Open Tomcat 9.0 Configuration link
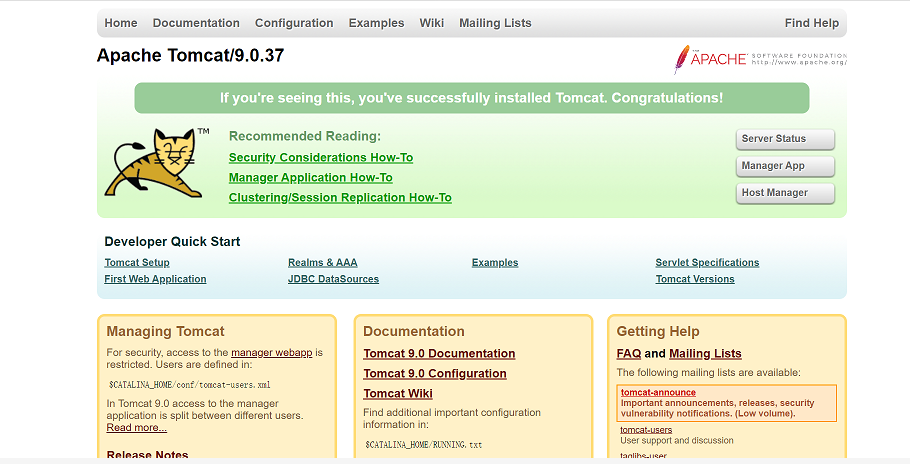 click(435, 374)
